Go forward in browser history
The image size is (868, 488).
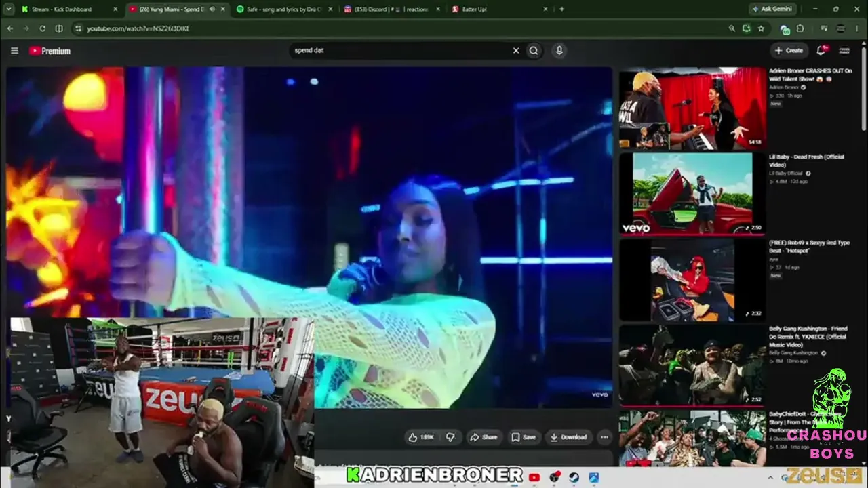26,28
